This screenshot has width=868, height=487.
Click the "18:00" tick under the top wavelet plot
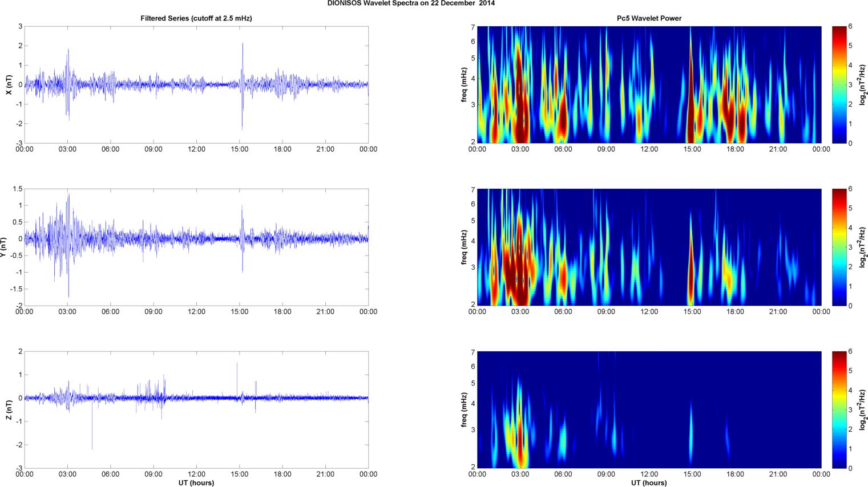click(735, 149)
